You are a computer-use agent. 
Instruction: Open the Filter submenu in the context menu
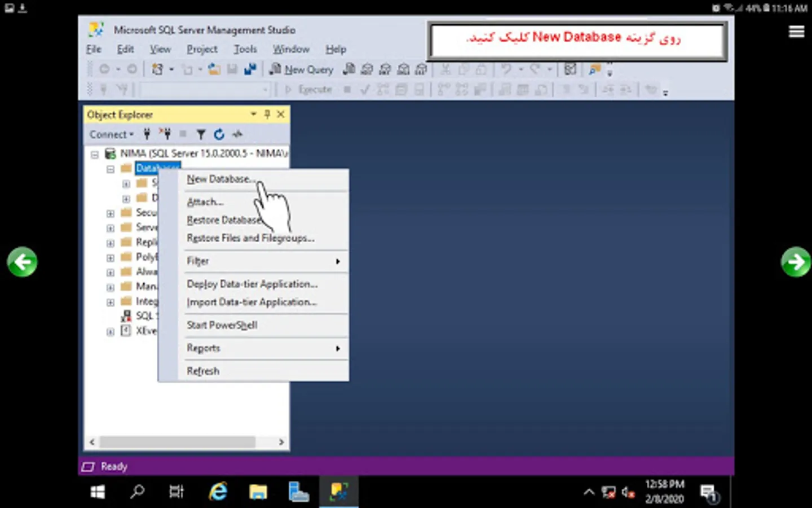(x=263, y=261)
